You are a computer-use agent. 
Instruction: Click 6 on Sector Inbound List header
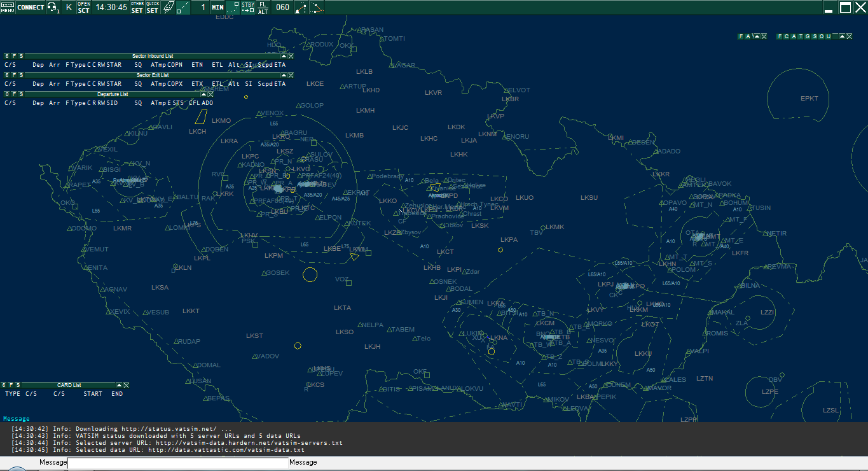[6, 56]
